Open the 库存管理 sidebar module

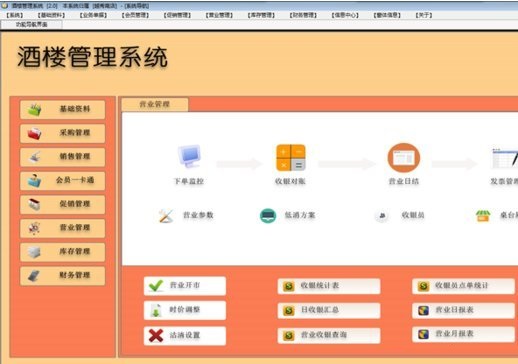(63, 252)
